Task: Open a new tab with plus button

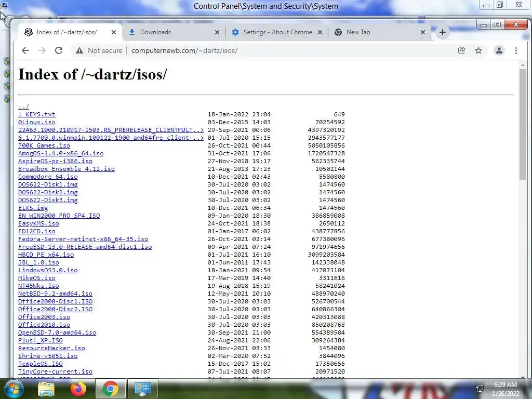Action: pyautogui.click(x=443, y=32)
